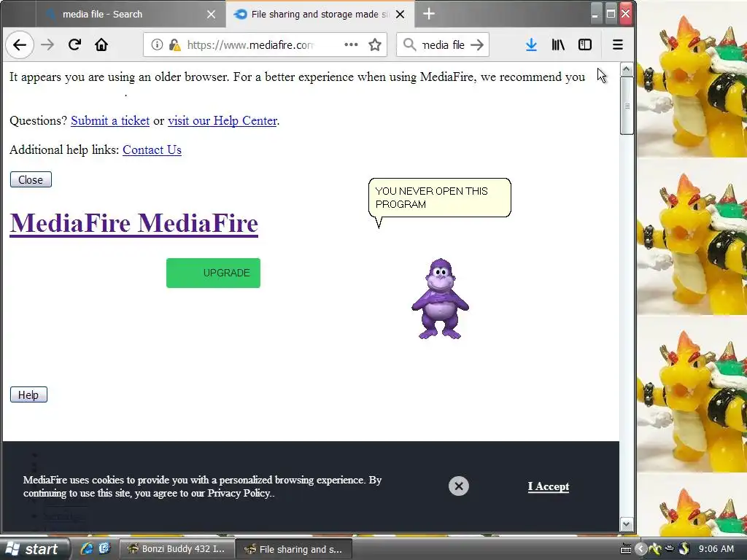
Task: Open the hamburger menu
Action: point(617,44)
